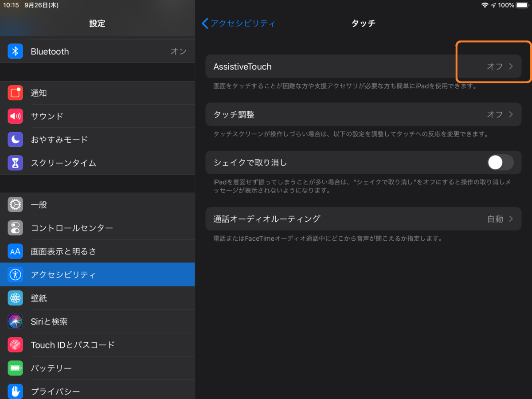Tap the red 通知 notifications icon
This screenshot has height=399, width=532.
(16, 93)
